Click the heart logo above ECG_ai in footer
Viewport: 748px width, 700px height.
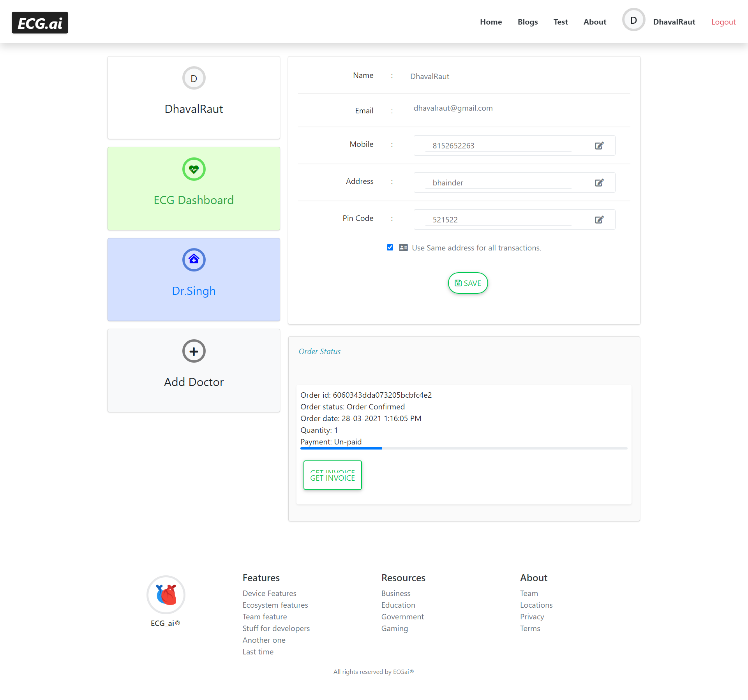pos(165,595)
